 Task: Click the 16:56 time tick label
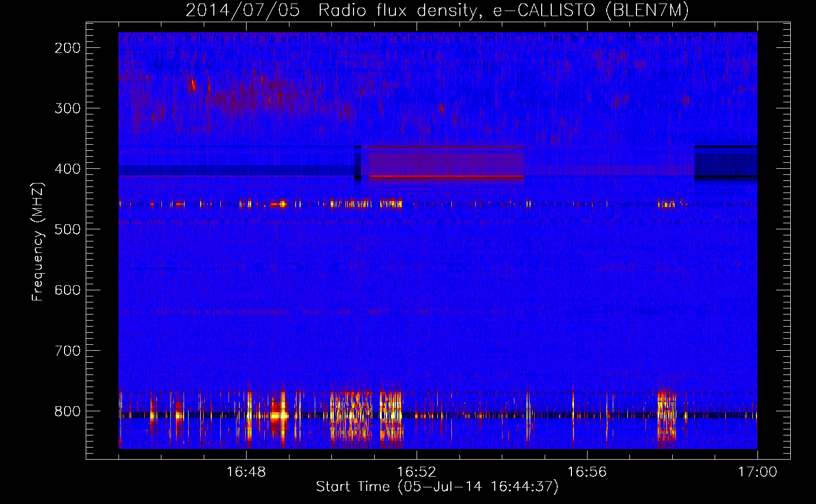point(587,472)
